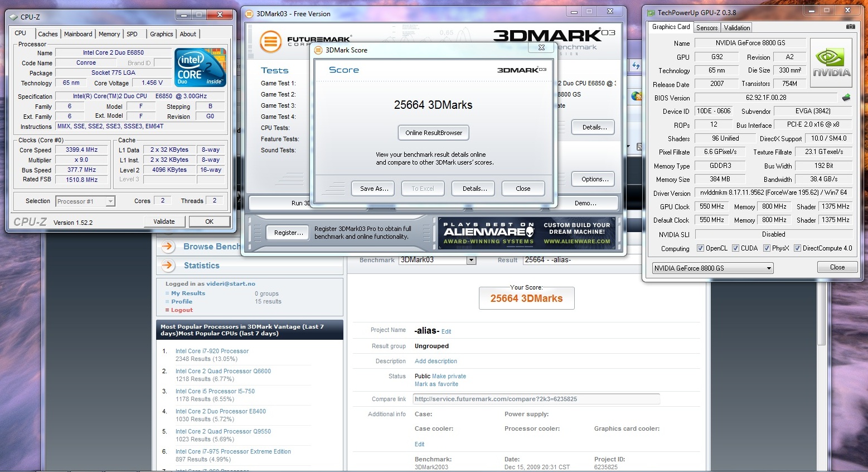Open the Profile link
Screen dimensions: 868x472
click(x=182, y=302)
